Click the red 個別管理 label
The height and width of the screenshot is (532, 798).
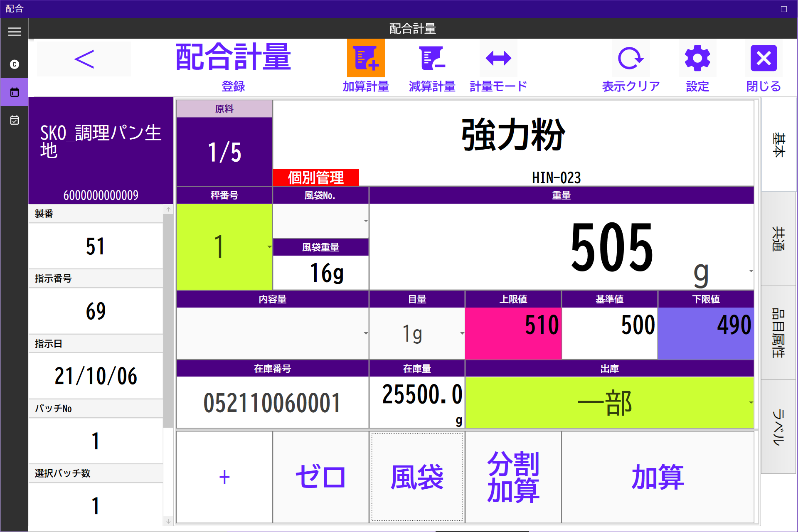pos(316,177)
